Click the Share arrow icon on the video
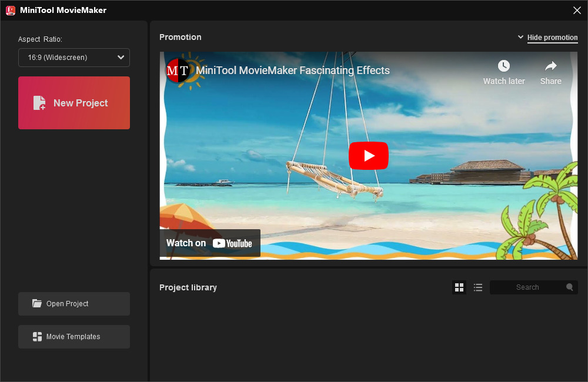Image resolution: width=588 pixels, height=382 pixels. coord(550,66)
